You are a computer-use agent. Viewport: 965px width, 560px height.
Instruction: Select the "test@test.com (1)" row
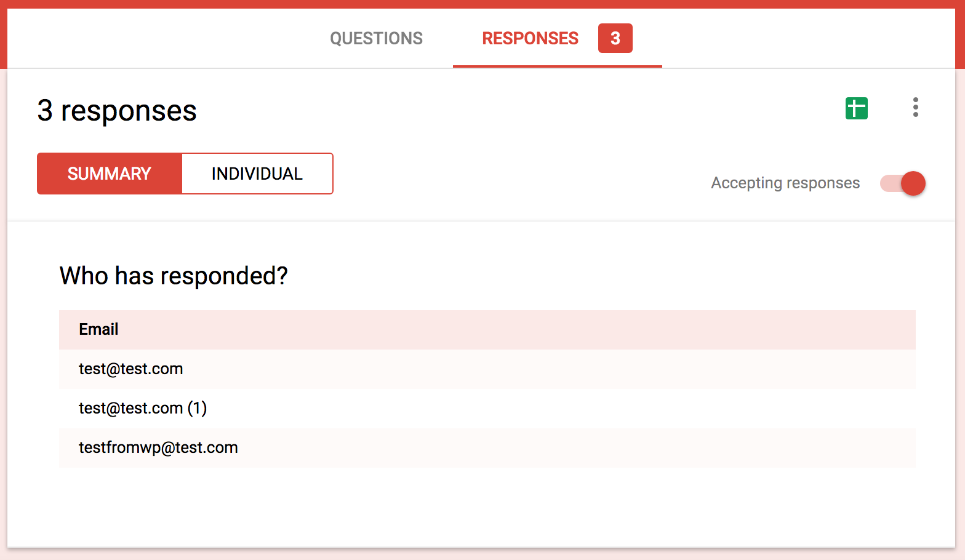point(143,409)
